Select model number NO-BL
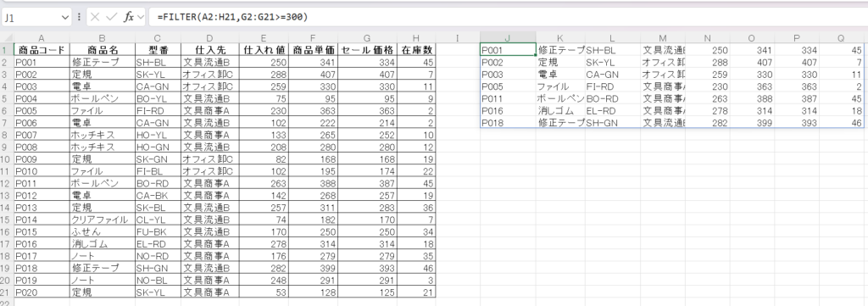The height and width of the screenshot is (306, 868). tap(157, 280)
